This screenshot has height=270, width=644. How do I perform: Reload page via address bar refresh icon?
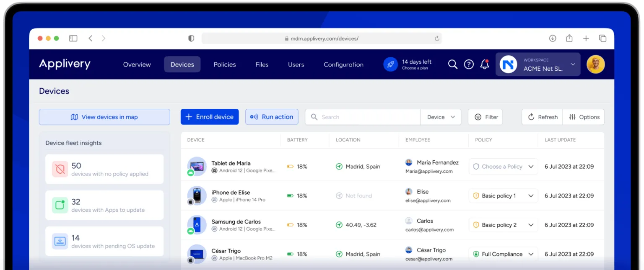[x=437, y=39]
